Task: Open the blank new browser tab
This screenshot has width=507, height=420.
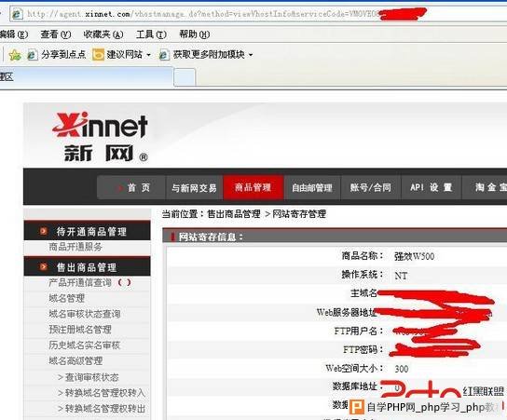Action: tap(185, 77)
